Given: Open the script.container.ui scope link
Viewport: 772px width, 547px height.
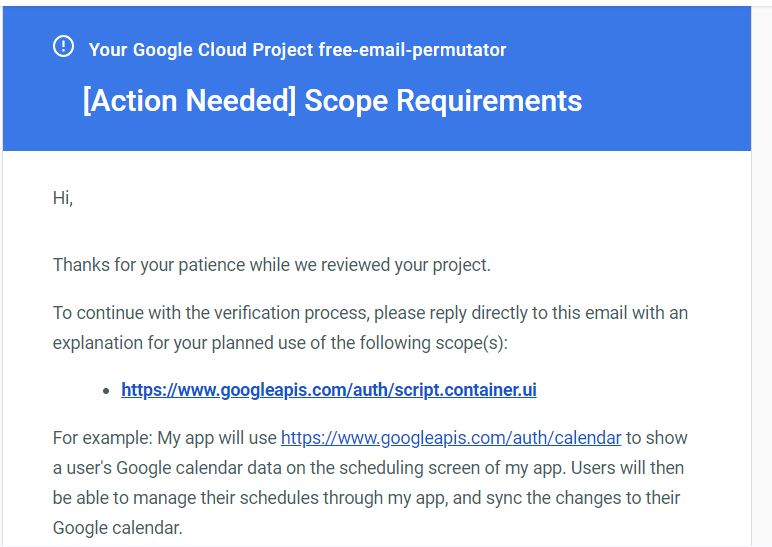Looking at the screenshot, I should pos(329,389).
